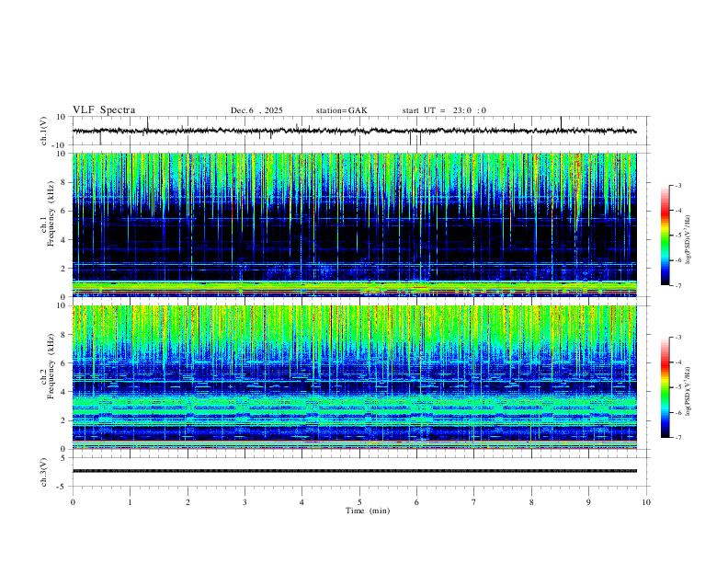Click the ch.1 "Frequency (kHz)" axis label
The height and width of the screenshot is (563, 728).
coord(51,213)
